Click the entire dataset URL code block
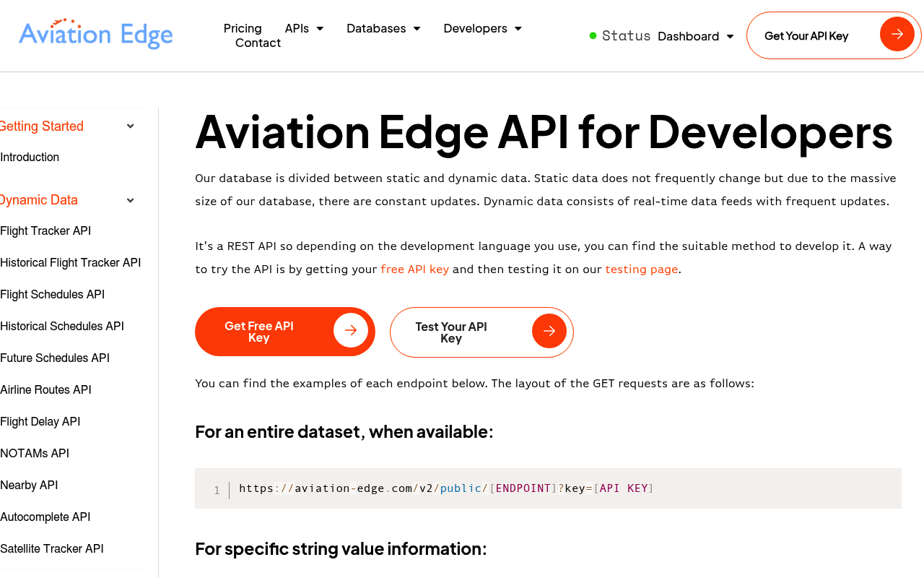924x578 pixels. click(x=548, y=488)
